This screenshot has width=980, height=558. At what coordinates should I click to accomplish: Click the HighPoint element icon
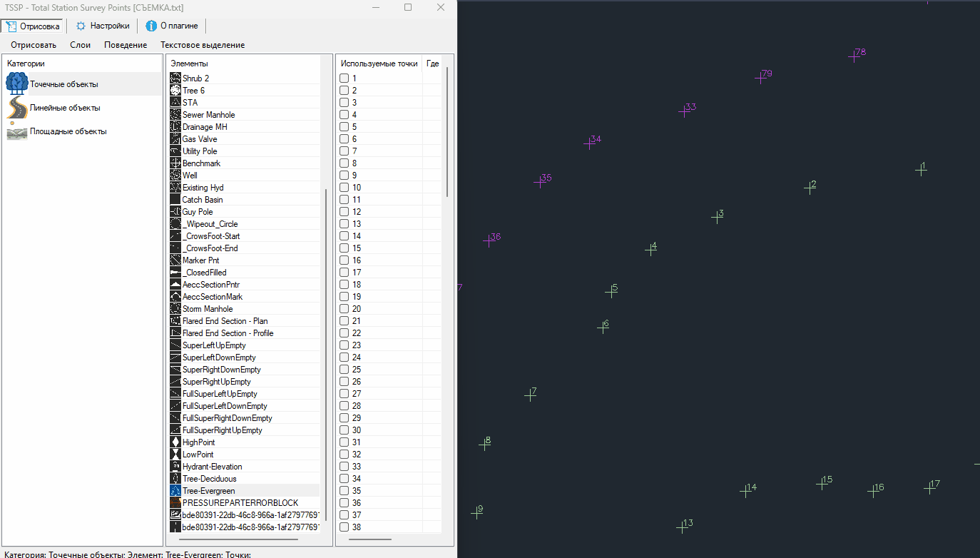tap(175, 442)
